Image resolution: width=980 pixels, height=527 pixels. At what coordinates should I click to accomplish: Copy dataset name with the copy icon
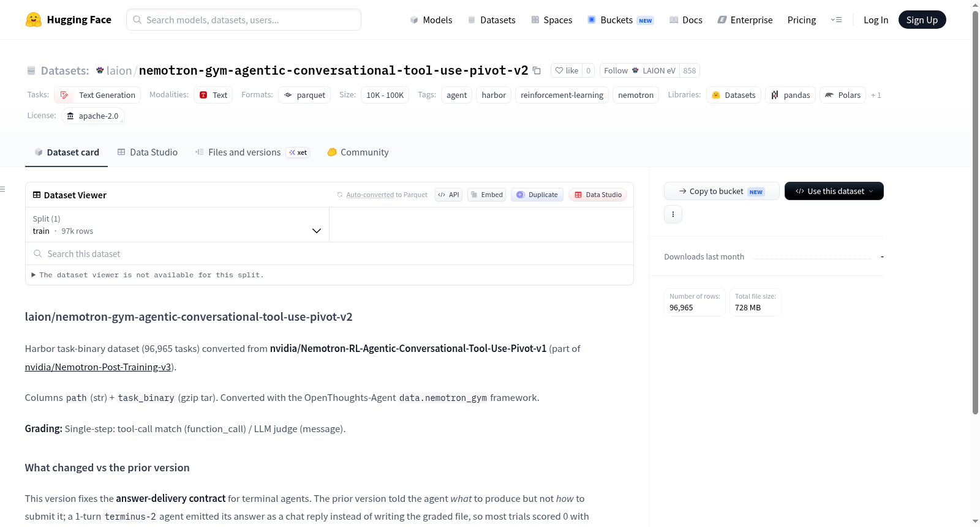click(537, 70)
